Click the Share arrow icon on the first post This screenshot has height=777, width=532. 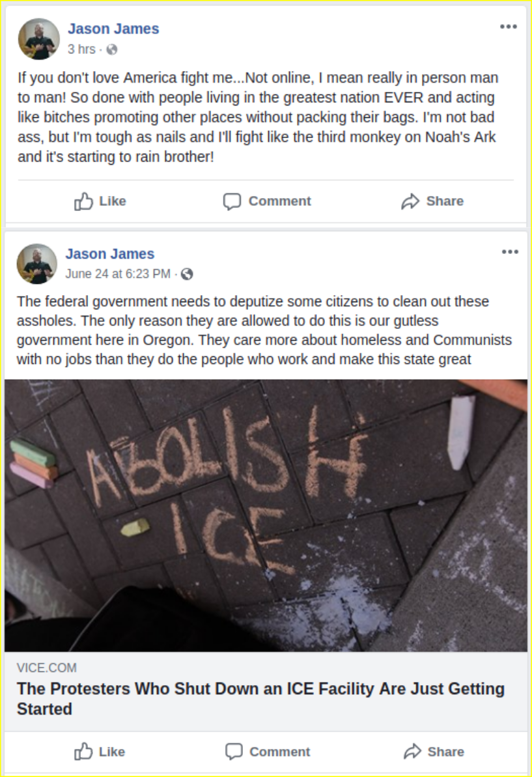point(410,201)
